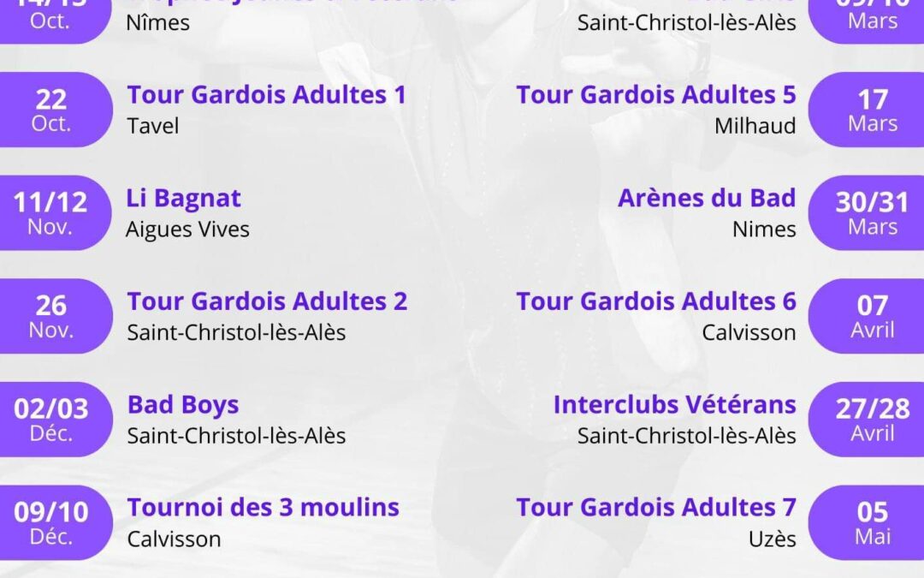Viewport: 924px width, 578px height.
Task: Select the Tavel location text
Action: (x=152, y=126)
